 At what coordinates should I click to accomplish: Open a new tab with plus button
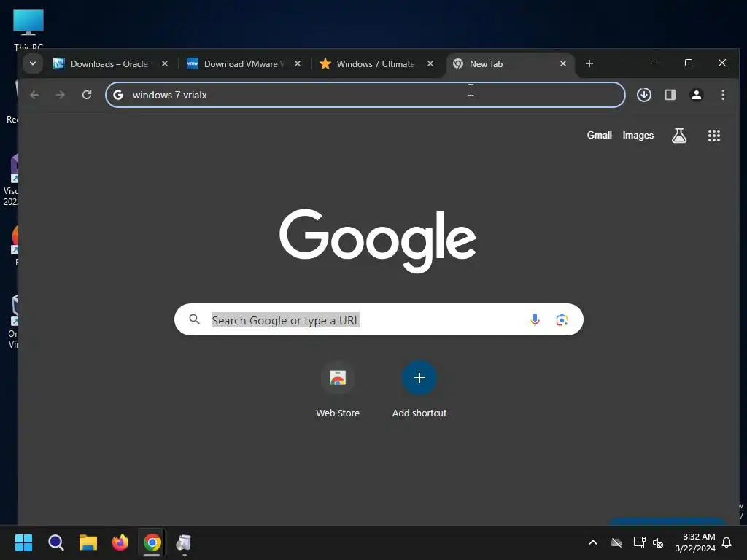(x=589, y=63)
